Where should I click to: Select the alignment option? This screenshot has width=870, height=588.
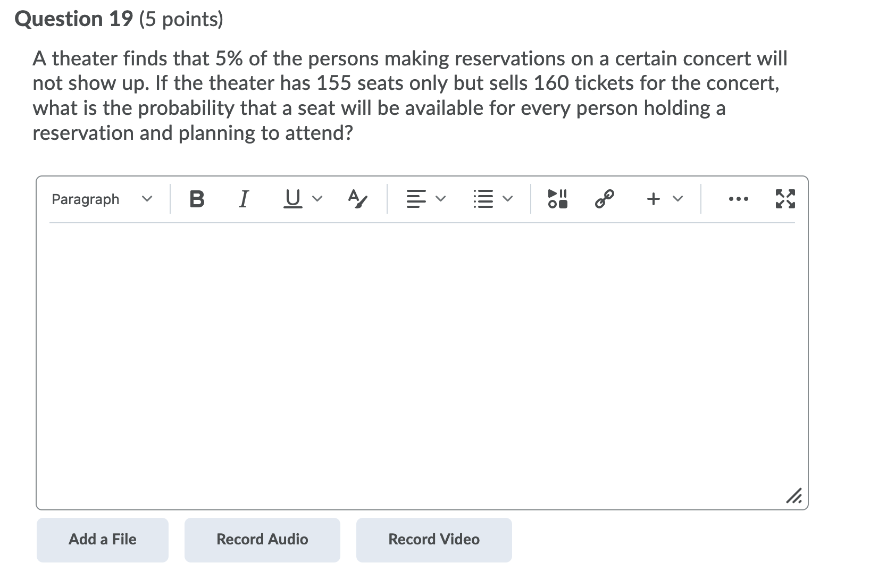(x=417, y=199)
